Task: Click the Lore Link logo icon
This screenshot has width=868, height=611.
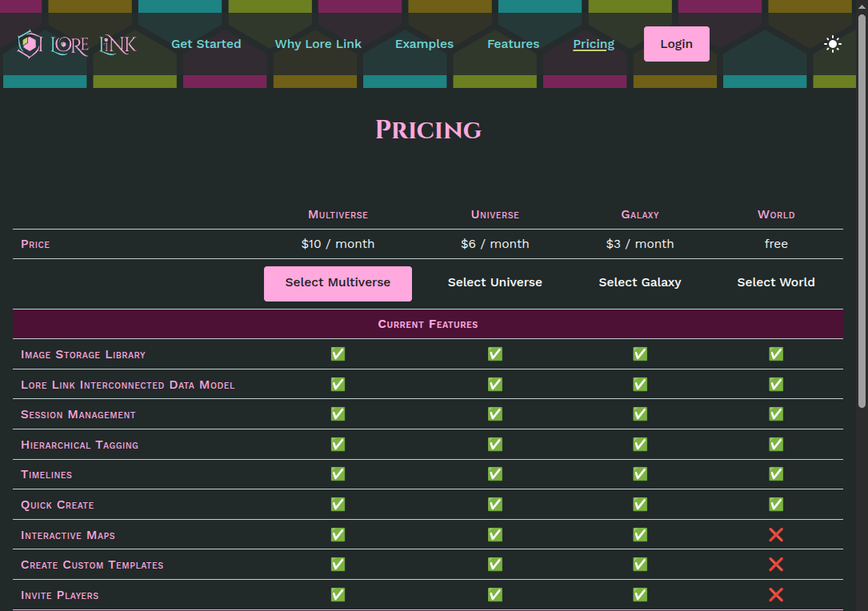Action: click(30, 44)
